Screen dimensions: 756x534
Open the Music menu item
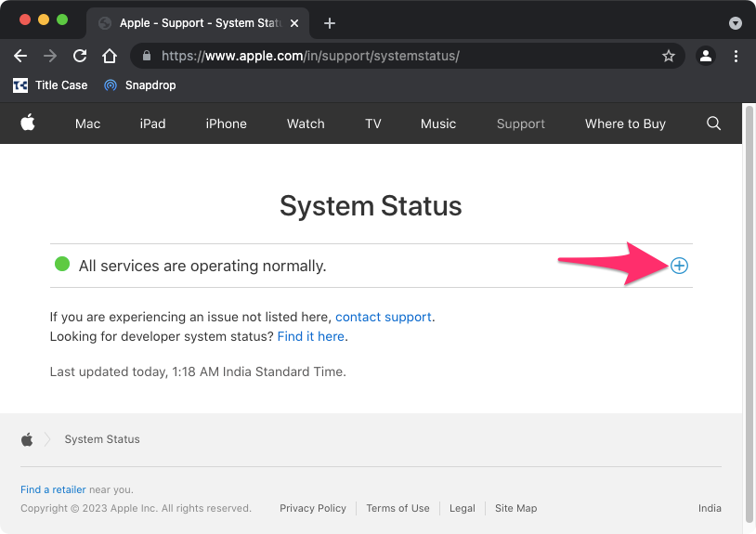[x=437, y=124]
